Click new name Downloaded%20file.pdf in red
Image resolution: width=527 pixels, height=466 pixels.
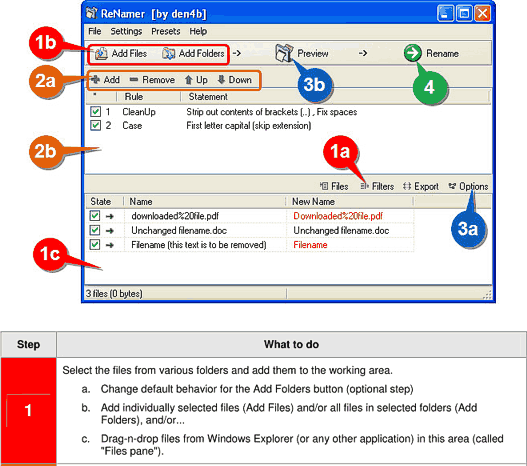tap(338, 216)
